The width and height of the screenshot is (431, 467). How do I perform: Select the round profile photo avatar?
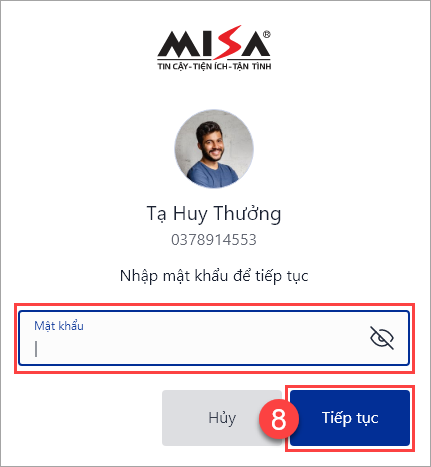pos(214,149)
